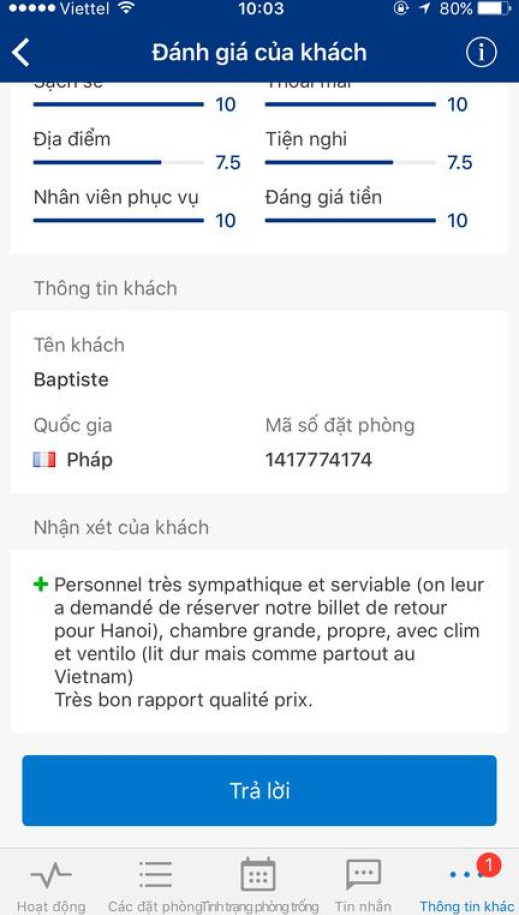Open Thông tin khác three-dots icon

(466, 875)
